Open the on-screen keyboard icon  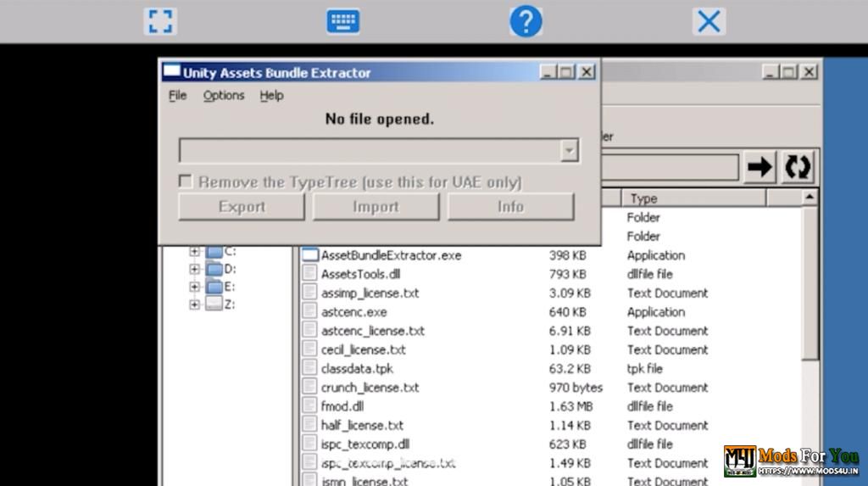[342, 21]
